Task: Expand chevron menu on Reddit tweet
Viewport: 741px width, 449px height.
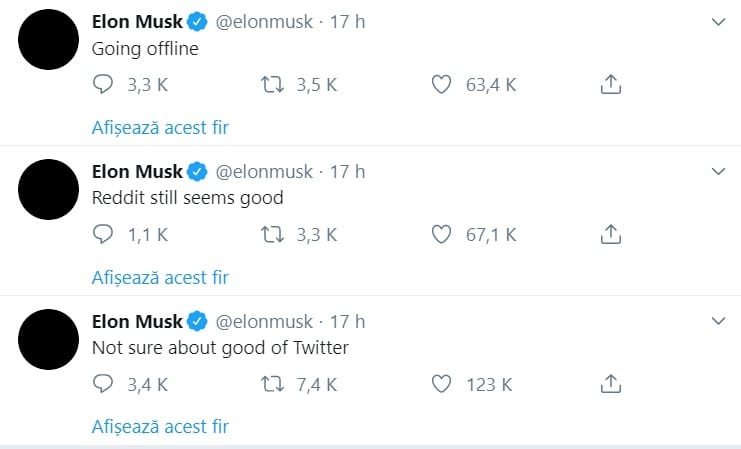Action: pyautogui.click(x=718, y=172)
